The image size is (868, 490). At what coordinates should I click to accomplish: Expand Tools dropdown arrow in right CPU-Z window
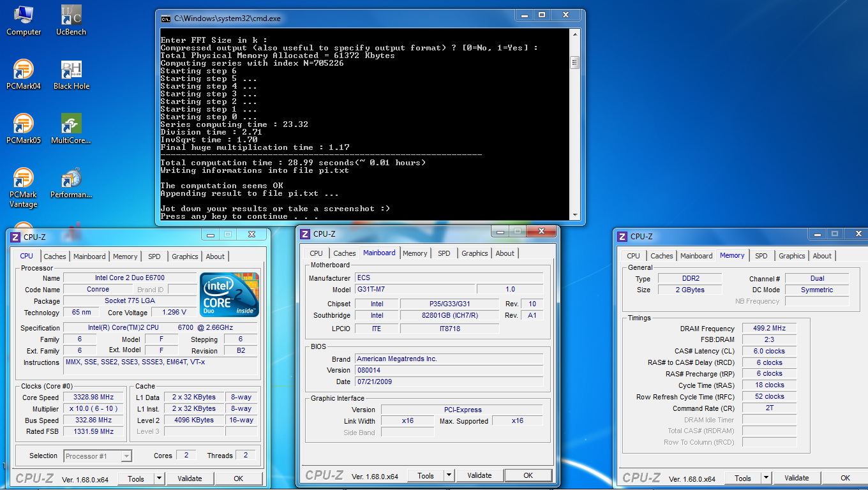pos(766,478)
